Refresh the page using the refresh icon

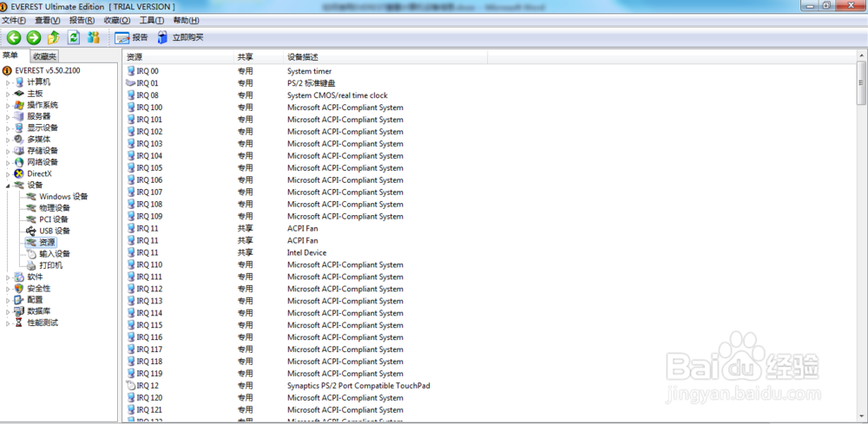74,37
